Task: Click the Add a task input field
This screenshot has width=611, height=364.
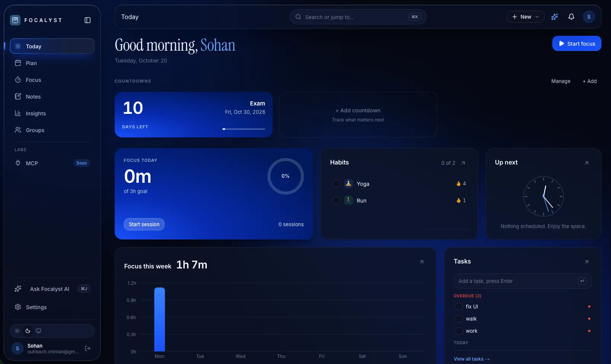Action: 523,281
